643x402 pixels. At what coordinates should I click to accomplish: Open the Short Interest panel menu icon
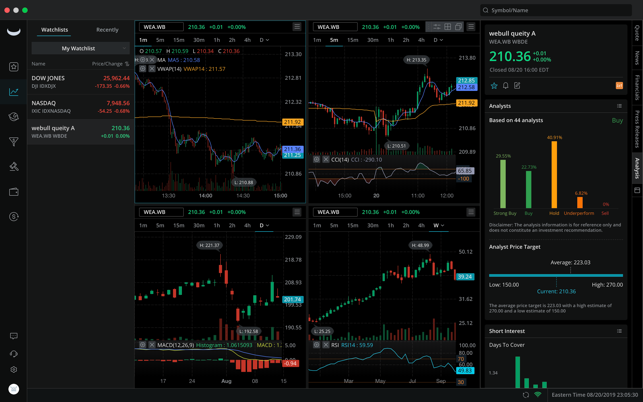point(619,331)
